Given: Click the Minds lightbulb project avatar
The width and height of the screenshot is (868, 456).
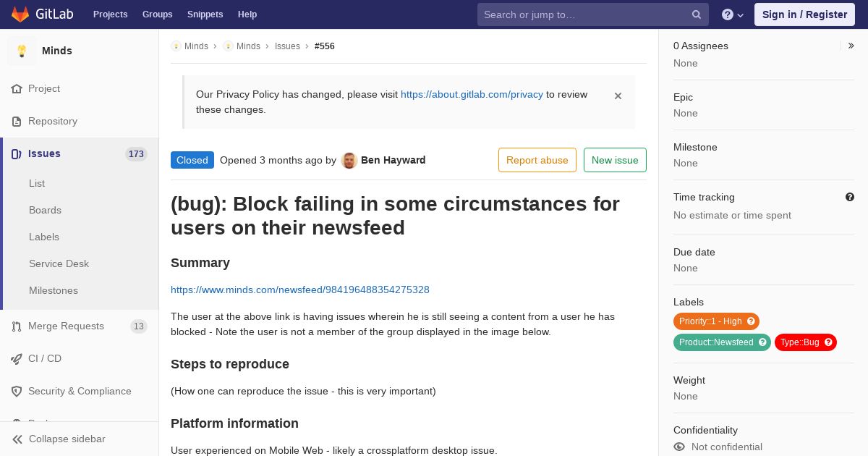Looking at the screenshot, I should click(x=22, y=51).
